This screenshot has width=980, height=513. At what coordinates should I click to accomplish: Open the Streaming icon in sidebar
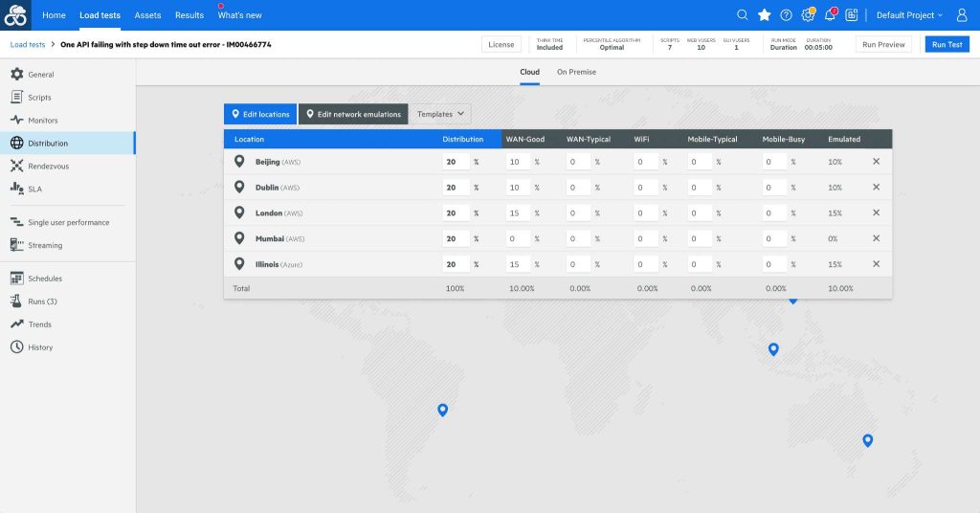click(x=17, y=245)
